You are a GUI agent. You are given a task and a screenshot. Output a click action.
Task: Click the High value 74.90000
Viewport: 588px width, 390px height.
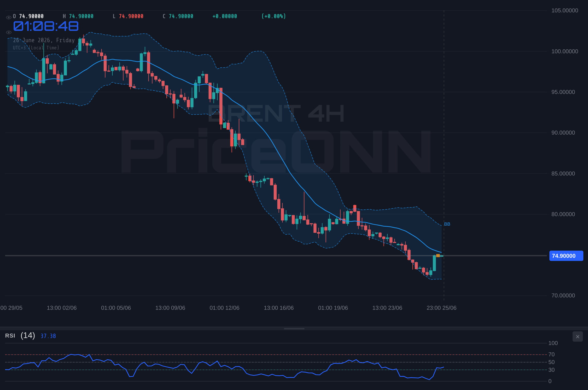[81, 16]
